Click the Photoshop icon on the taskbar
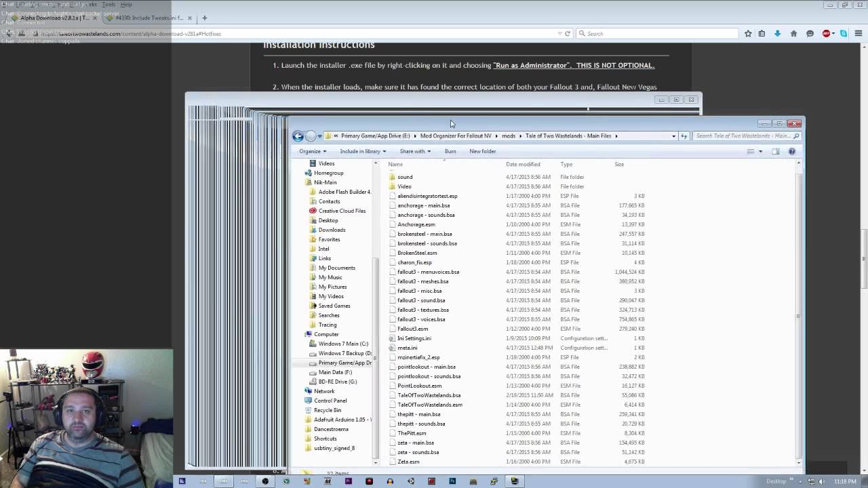Screen dimensions: 868x488 pos(452,481)
